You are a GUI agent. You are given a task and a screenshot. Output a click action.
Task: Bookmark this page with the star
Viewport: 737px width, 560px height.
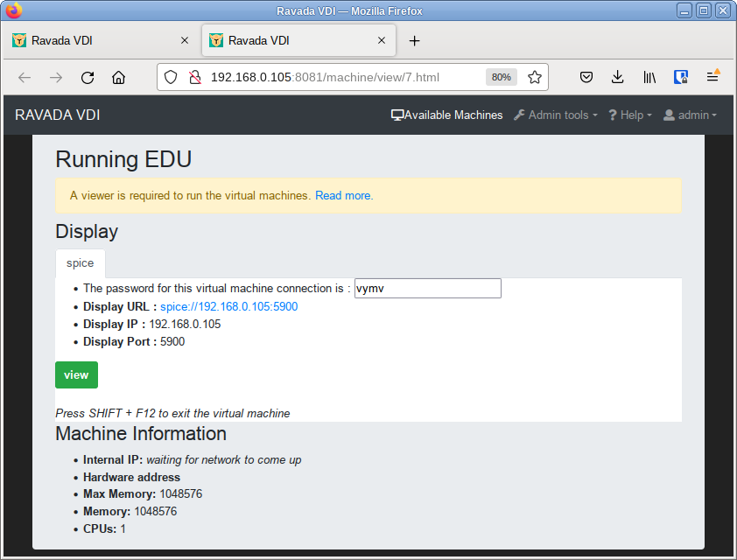click(535, 78)
